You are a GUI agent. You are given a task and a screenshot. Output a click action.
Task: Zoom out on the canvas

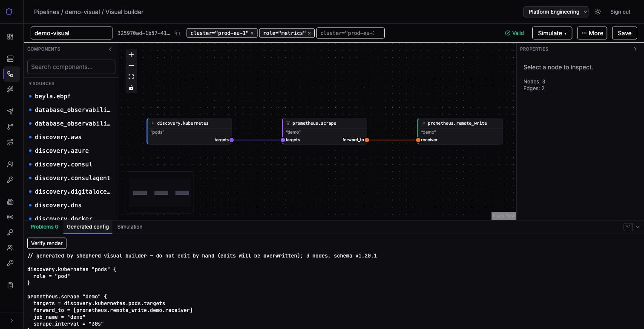131,66
